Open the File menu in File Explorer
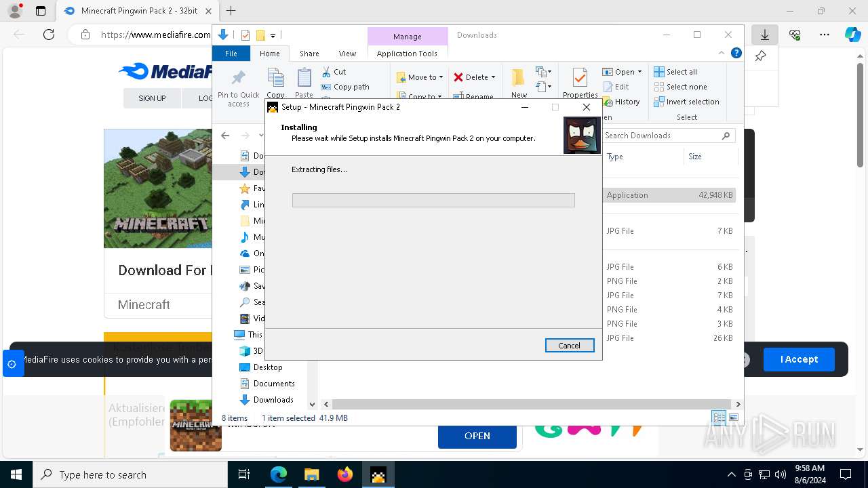Image resolution: width=868 pixels, height=488 pixels. [231, 54]
